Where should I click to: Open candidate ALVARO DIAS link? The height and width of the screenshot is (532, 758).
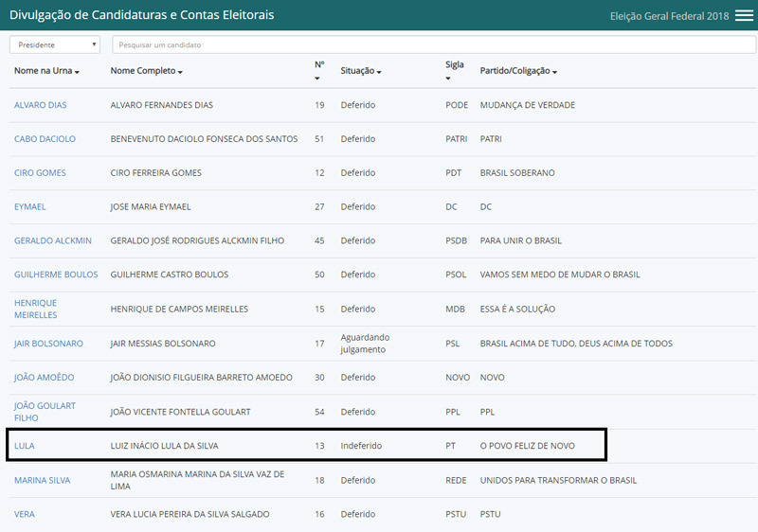[40, 105]
